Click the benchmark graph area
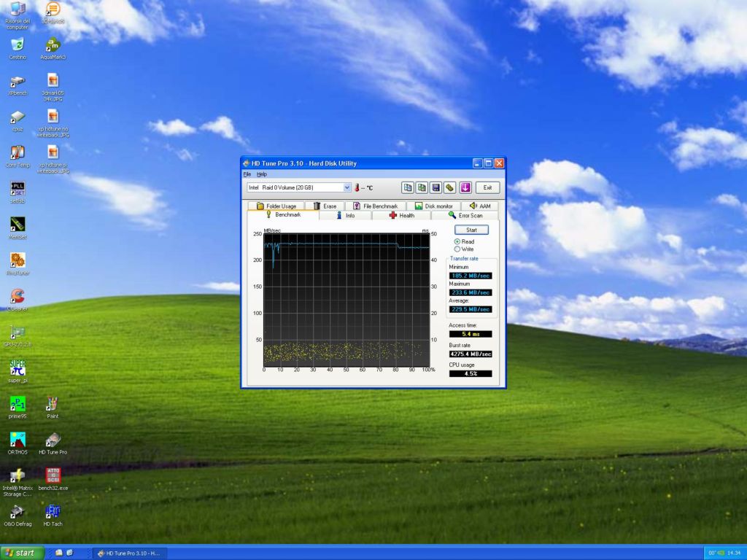The width and height of the screenshot is (747, 560). [347, 300]
